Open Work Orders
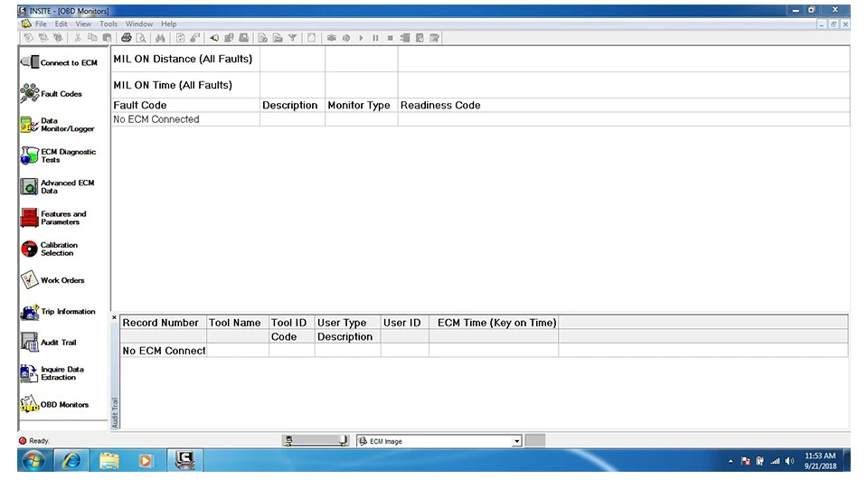The image size is (868, 489). pos(52,280)
